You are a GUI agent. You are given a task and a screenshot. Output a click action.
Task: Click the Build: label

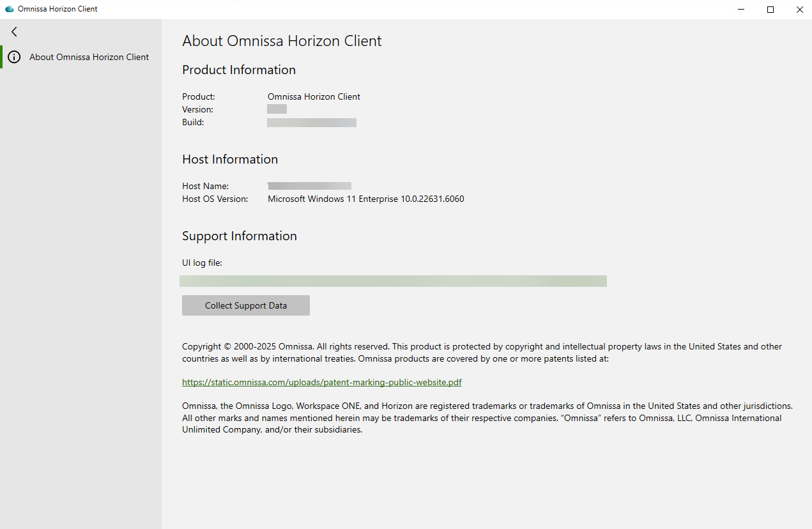(x=193, y=122)
